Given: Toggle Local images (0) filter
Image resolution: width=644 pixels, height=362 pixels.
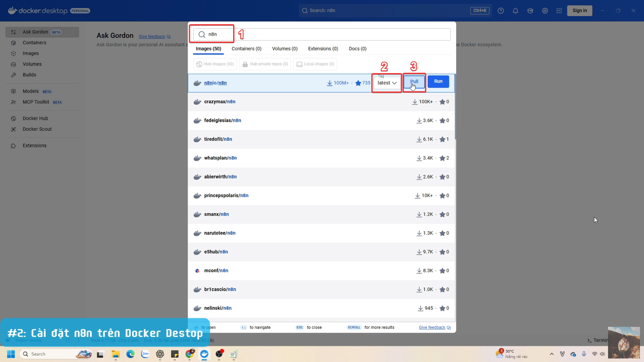Looking at the screenshot, I should pos(315,64).
